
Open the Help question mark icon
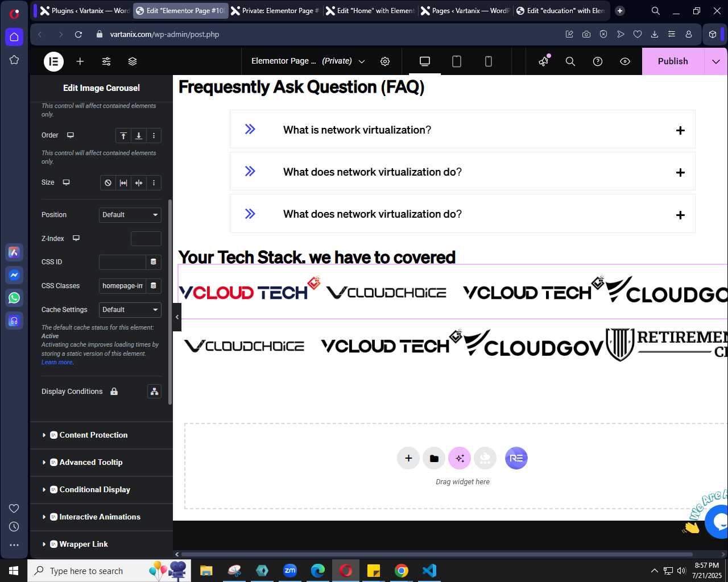[x=598, y=61]
